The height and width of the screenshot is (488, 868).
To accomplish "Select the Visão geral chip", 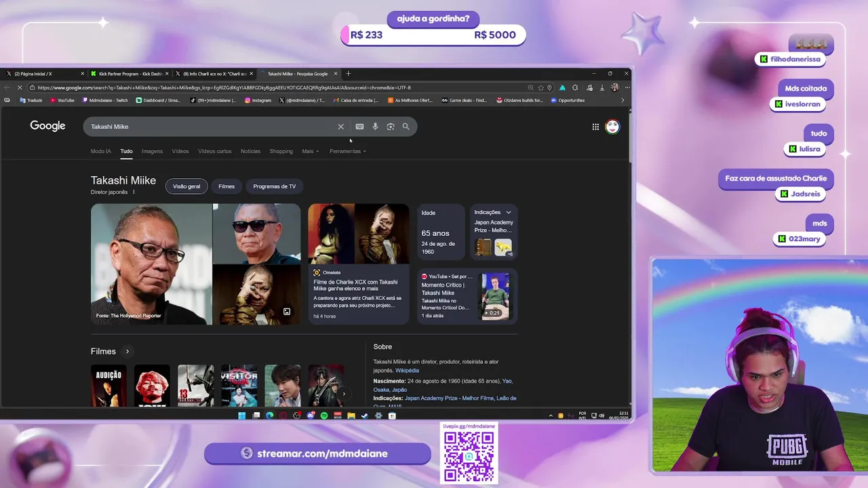I will (186, 186).
